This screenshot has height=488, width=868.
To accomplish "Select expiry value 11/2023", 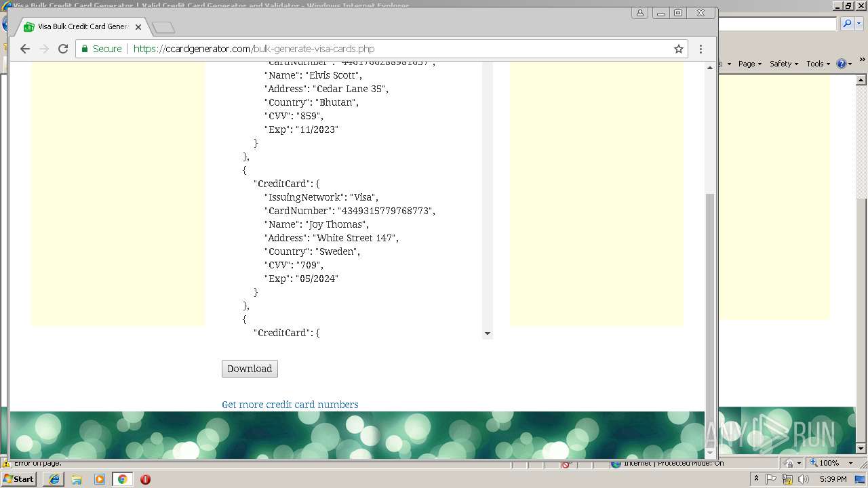I will 317,129.
